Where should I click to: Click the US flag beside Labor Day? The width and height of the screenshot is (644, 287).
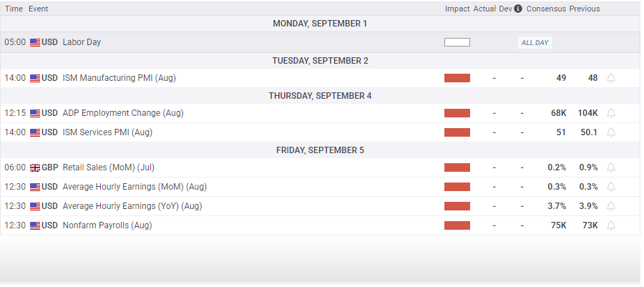[35, 42]
